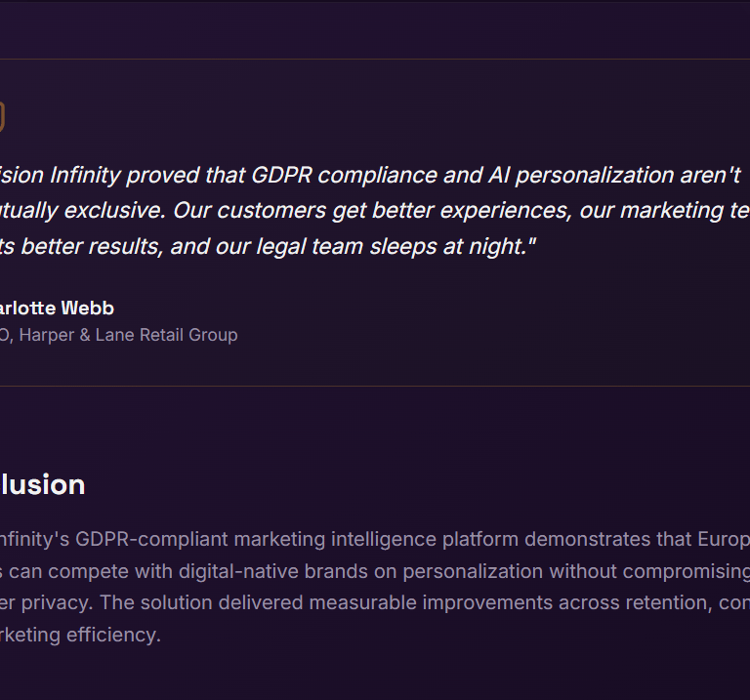Viewport: 750px width, 700px height.
Task: Click "better results" in the testimonial
Action: 91,246
